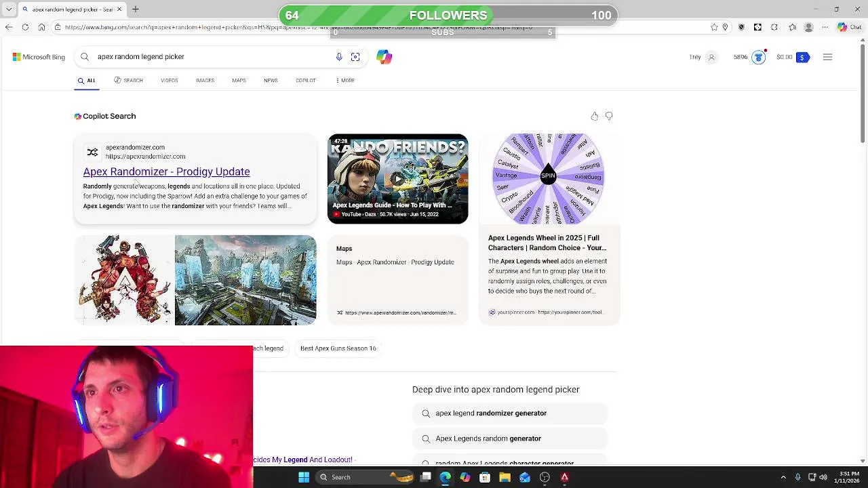The height and width of the screenshot is (488, 868).
Task: Open the Maps - Apex Randomizer card
Action: point(398,280)
